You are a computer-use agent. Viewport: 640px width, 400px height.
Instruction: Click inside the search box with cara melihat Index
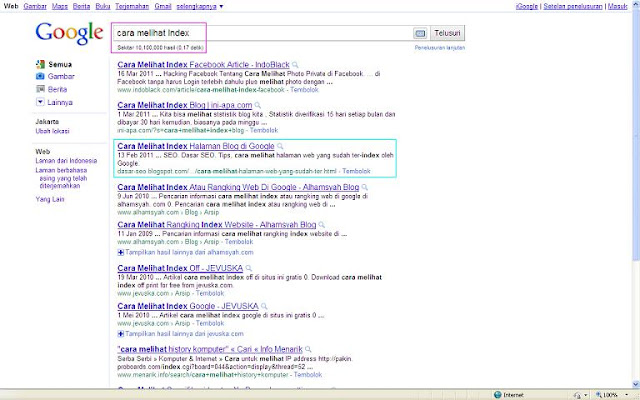261,33
